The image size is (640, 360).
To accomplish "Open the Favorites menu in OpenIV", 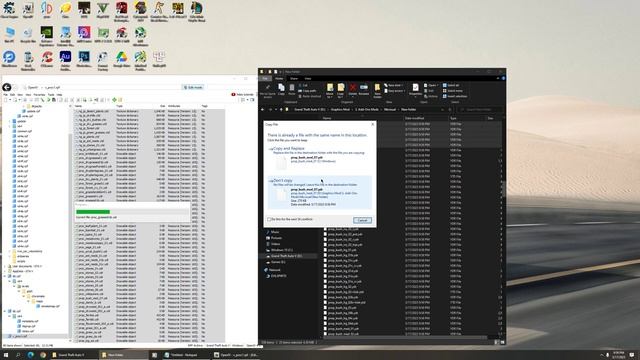I will (39, 95).
